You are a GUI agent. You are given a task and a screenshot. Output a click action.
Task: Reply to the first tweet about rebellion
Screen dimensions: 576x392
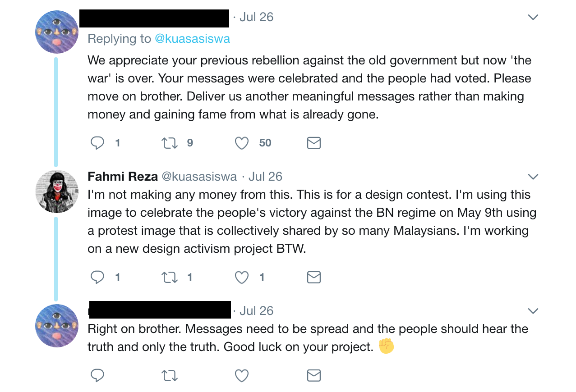97,143
